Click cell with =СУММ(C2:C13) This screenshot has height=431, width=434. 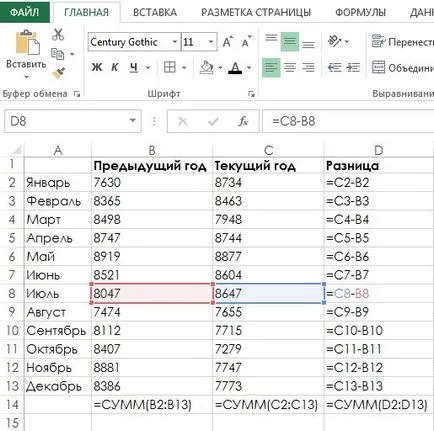(268, 405)
